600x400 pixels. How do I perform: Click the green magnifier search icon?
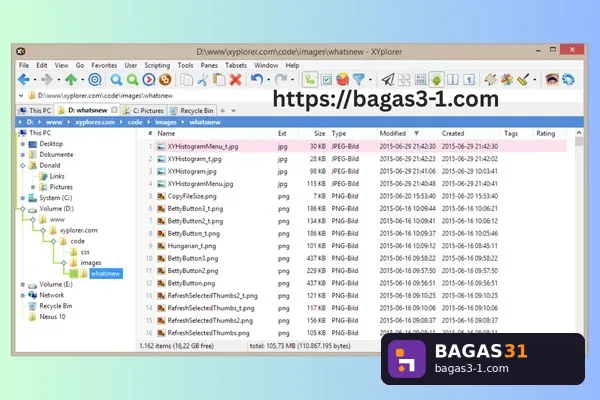132,80
